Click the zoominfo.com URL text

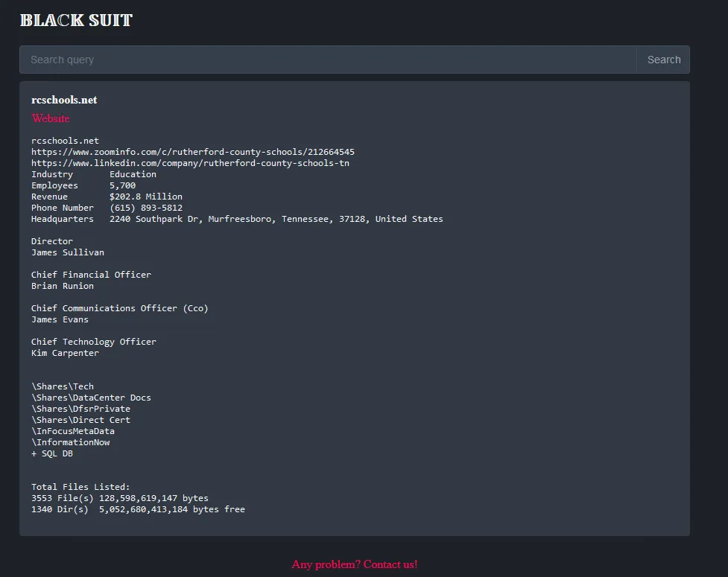(192, 152)
